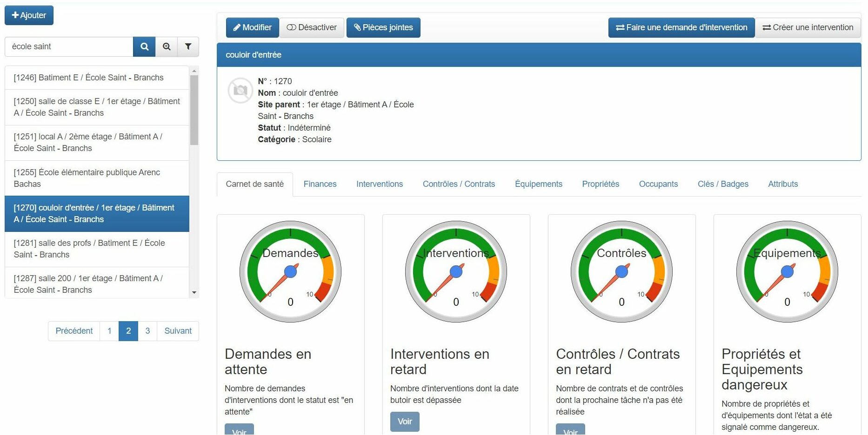This screenshot has width=868, height=435.
Task: Open the filter funnel button
Action: coord(188,46)
